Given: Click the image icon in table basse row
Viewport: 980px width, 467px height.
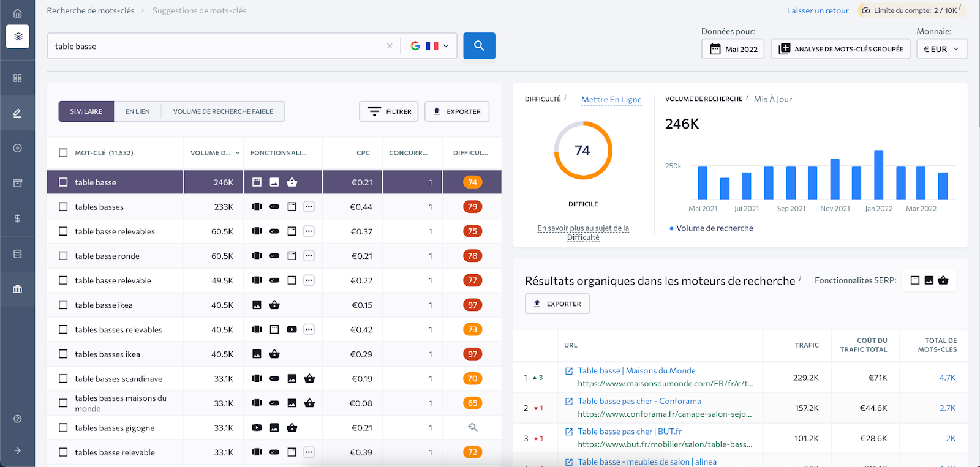Looking at the screenshot, I should 274,182.
